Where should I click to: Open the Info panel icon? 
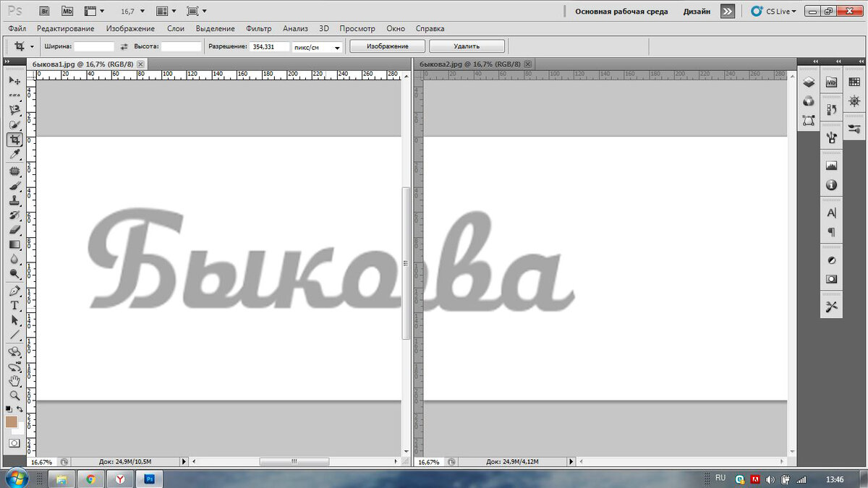(832, 185)
